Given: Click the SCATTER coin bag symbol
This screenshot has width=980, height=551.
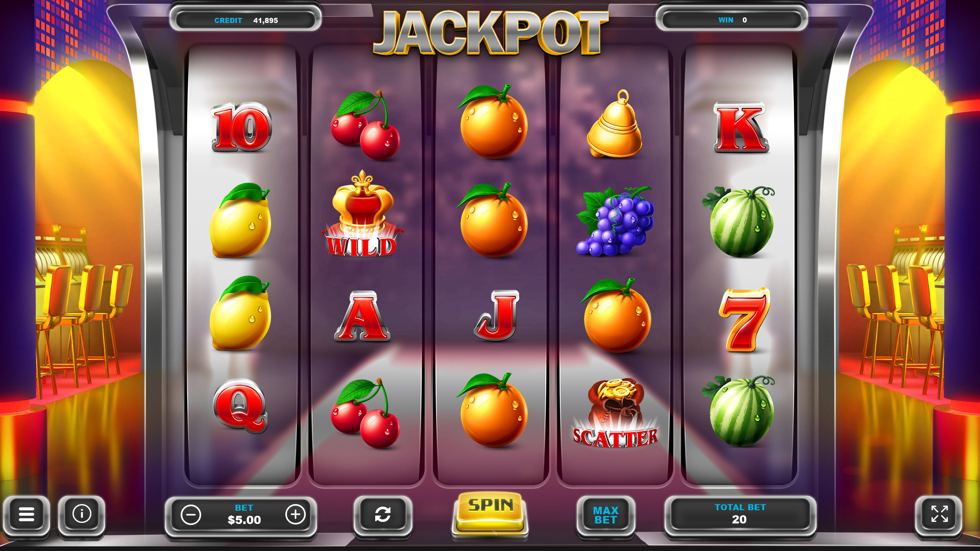Looking at the screenshot, I should tap(616, 413).
